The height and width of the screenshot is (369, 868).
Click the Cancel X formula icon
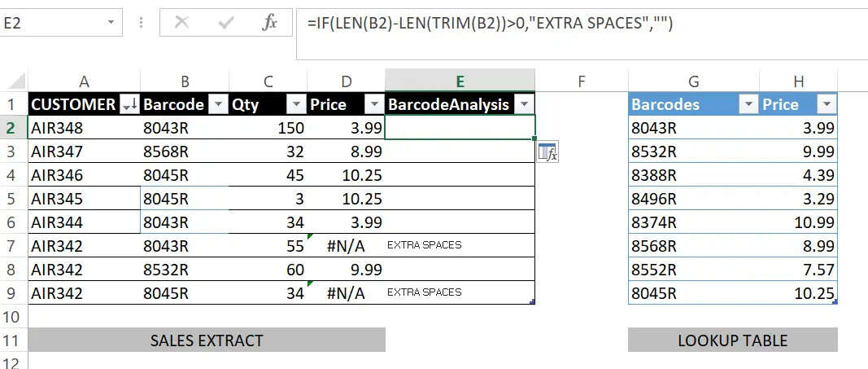pos(181,23)
